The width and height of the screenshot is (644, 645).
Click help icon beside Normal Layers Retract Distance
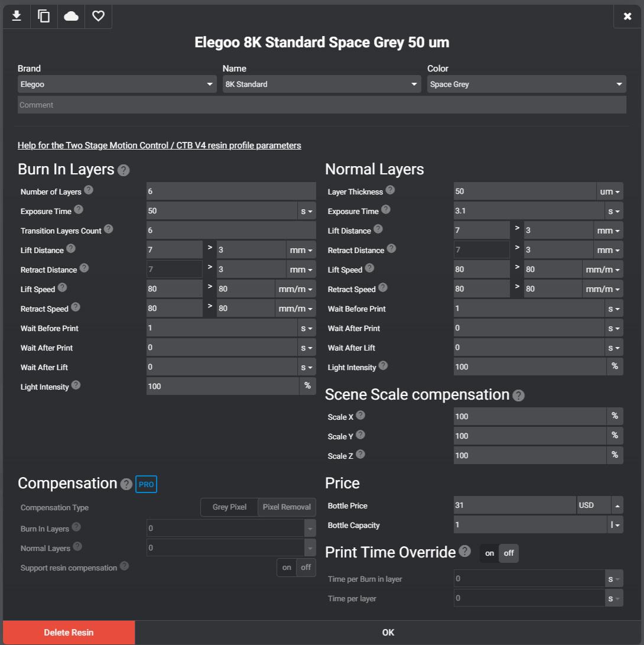392,248
